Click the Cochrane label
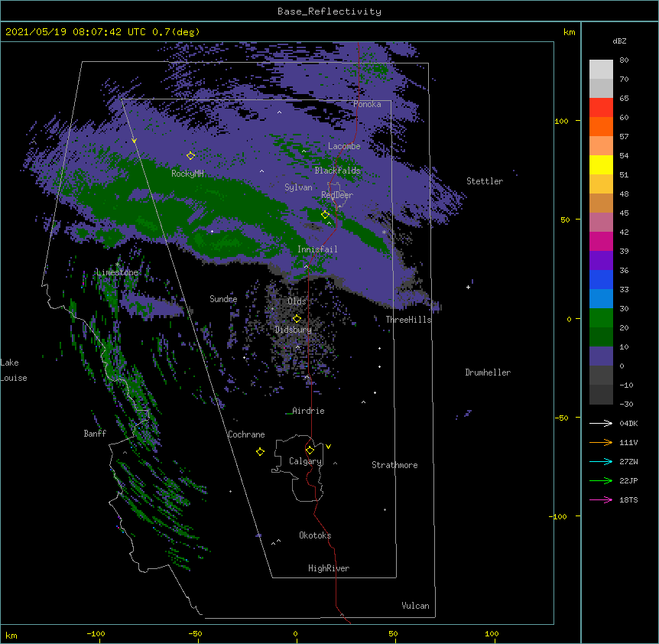 tap(246, 434)
